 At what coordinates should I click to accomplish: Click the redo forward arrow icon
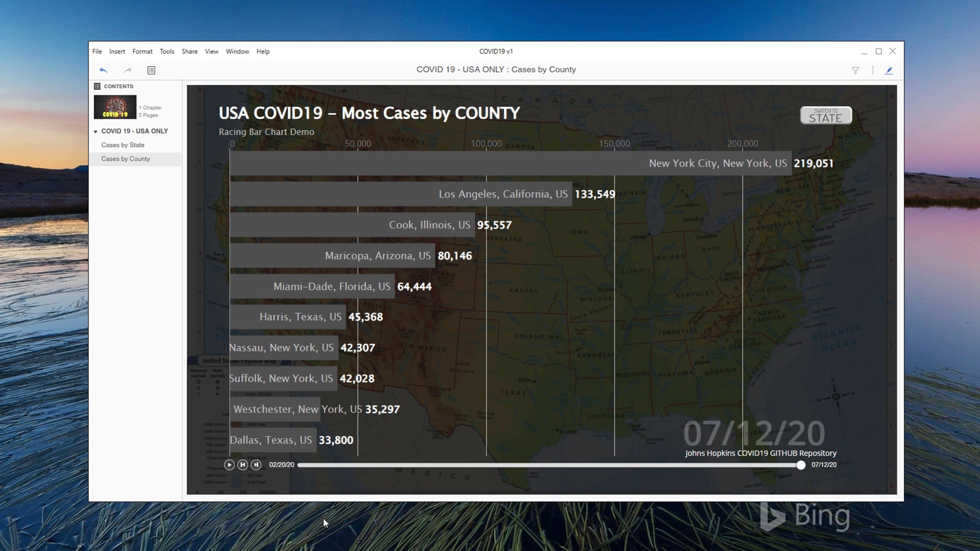tap(127, 70)
